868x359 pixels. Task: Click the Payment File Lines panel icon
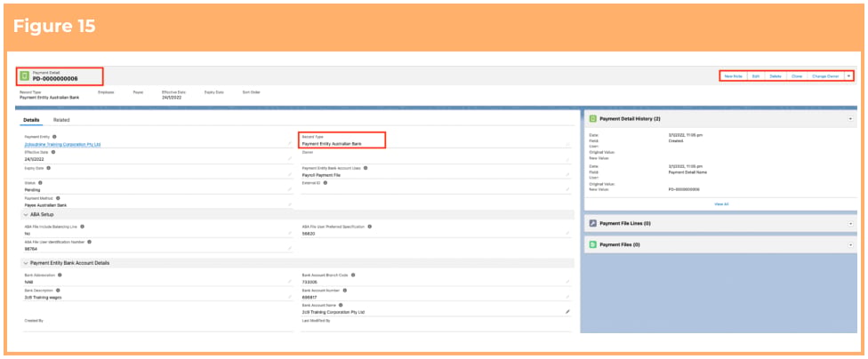pos(592,223)
